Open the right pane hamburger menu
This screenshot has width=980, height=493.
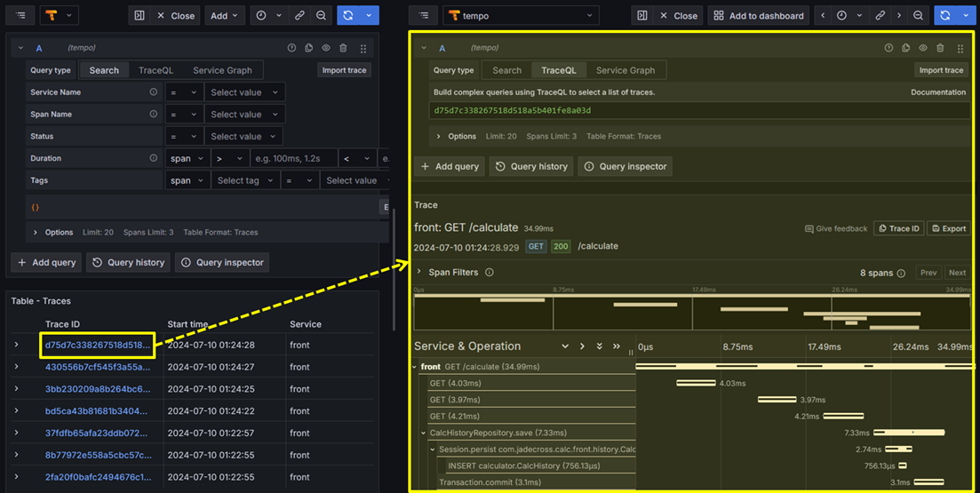424,16
